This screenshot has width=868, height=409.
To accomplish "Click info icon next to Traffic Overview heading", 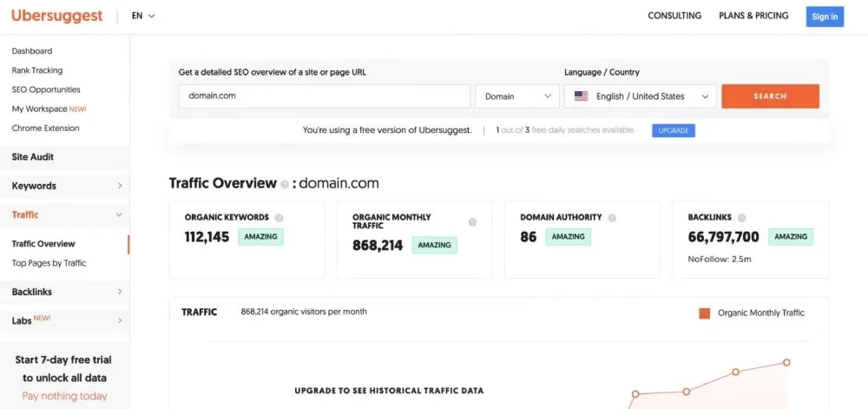I will click(x=285, y=184).
